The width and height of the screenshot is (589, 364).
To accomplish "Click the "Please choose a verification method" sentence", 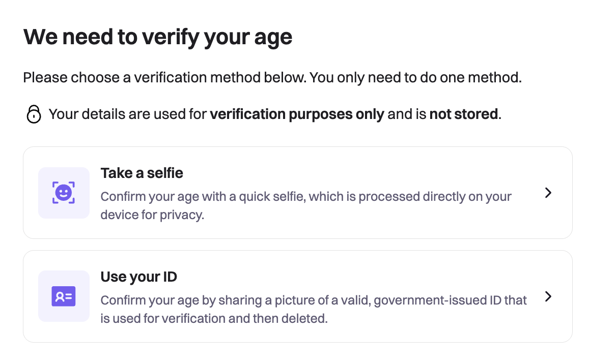I will point(272,78).
